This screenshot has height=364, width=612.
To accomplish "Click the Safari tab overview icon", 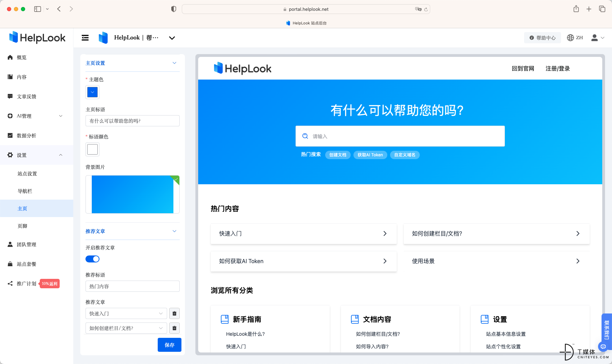I will [602, 9].
